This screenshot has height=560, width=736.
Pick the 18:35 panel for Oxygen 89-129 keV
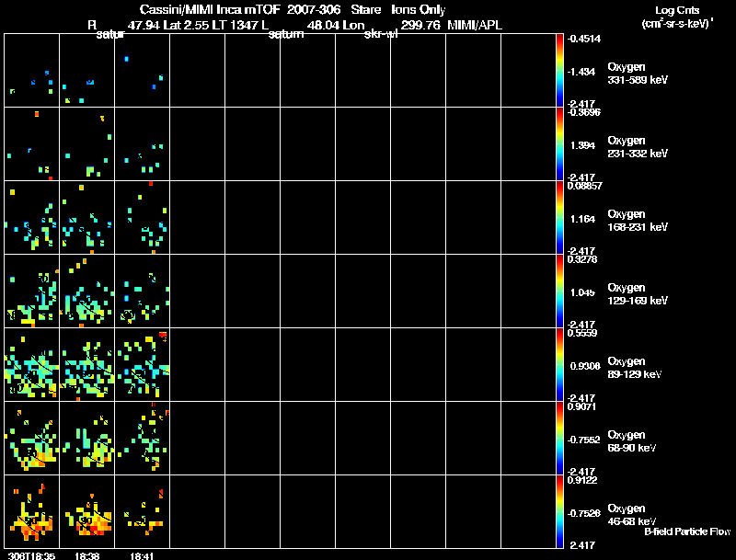pyautogui.click(x=32, y=365)
